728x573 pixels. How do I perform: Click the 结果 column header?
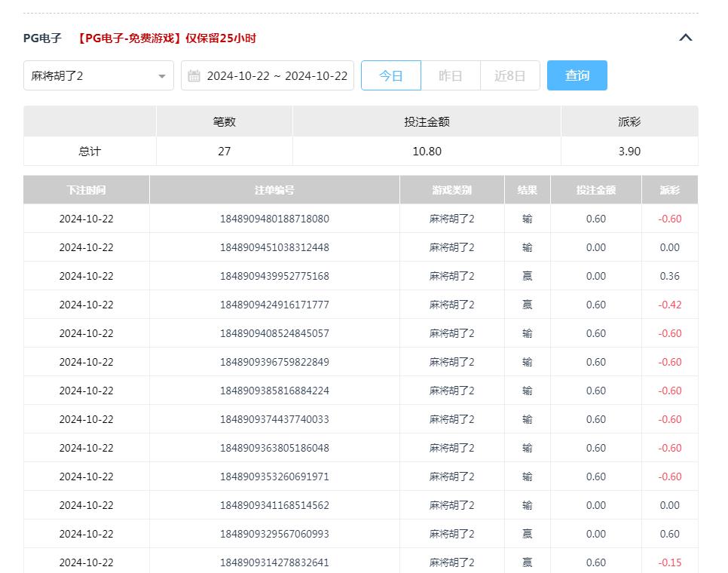[527, 190]
